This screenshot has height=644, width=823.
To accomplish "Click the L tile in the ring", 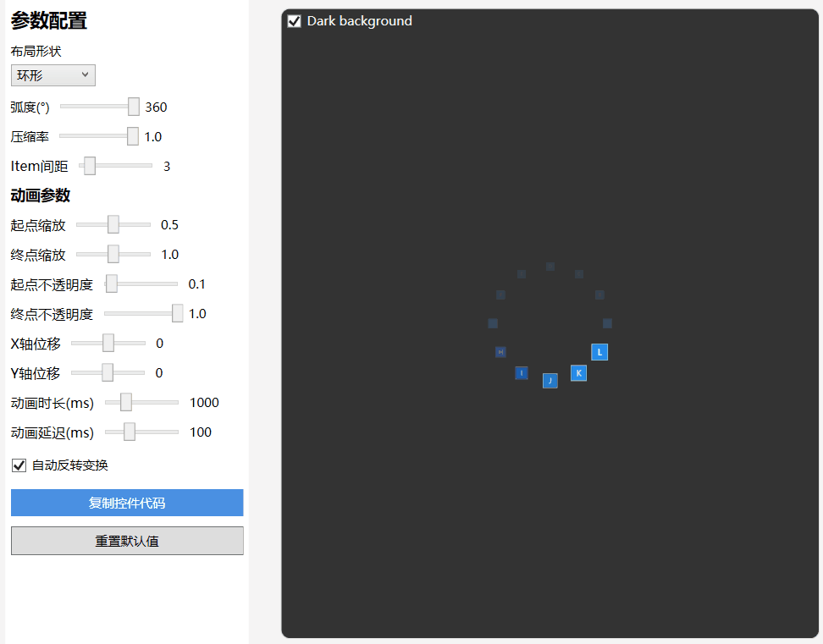I will click(x=599, y=352).
